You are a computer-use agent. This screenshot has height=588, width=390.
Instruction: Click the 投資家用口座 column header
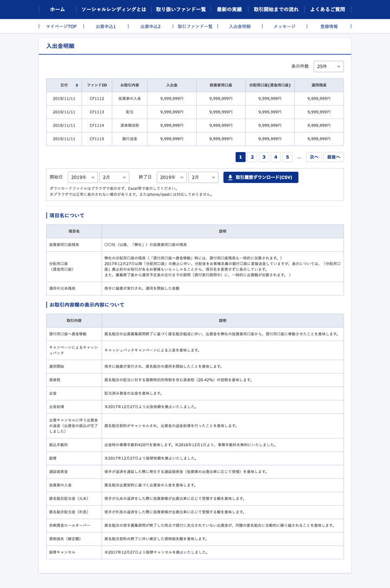coord(221,85)
